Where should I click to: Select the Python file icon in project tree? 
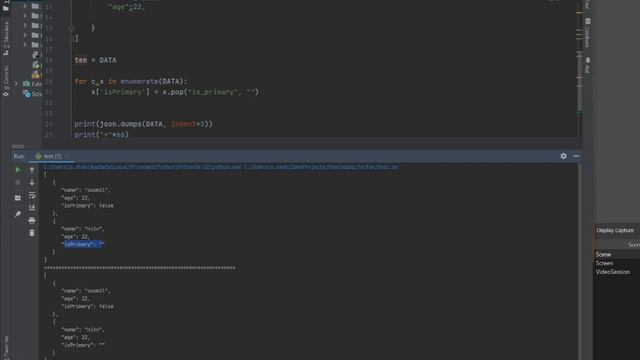click(36, 64)
